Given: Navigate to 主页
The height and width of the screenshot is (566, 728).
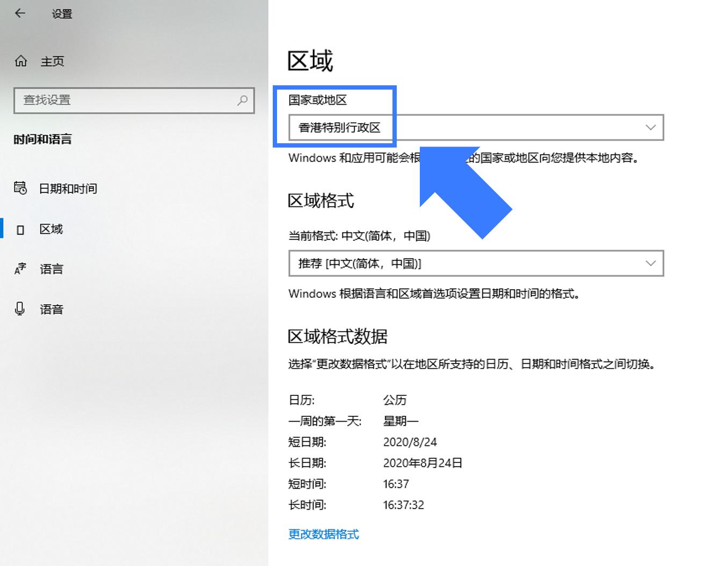Looking at the screenshot, I should click(53, 61).
